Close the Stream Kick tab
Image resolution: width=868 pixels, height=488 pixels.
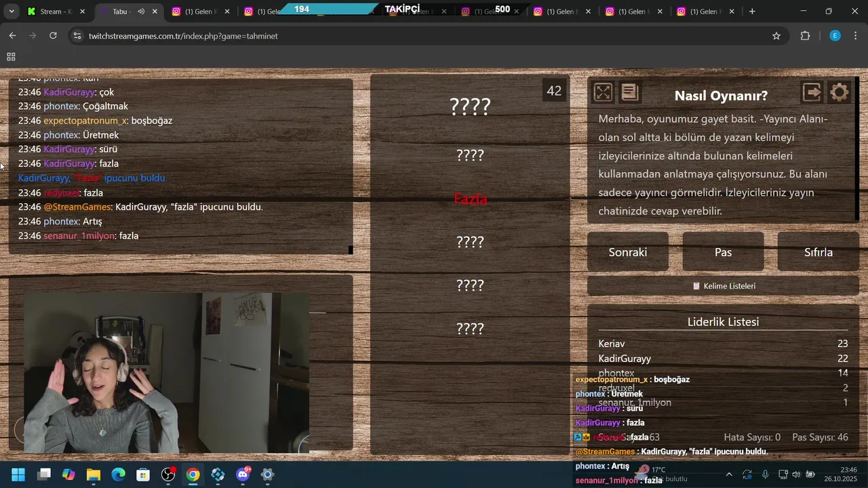[x=83, y=12]
